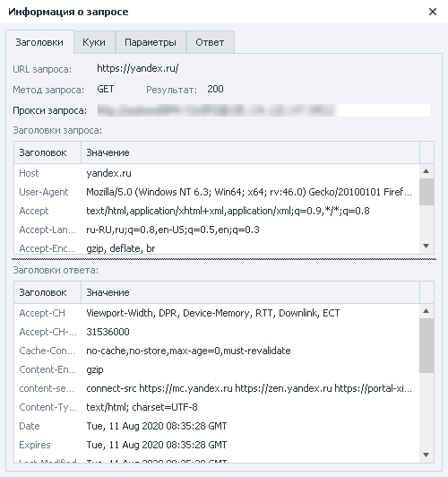
Task: Click the down arrow of request headers scrollbar
Action: pos(426,246)
